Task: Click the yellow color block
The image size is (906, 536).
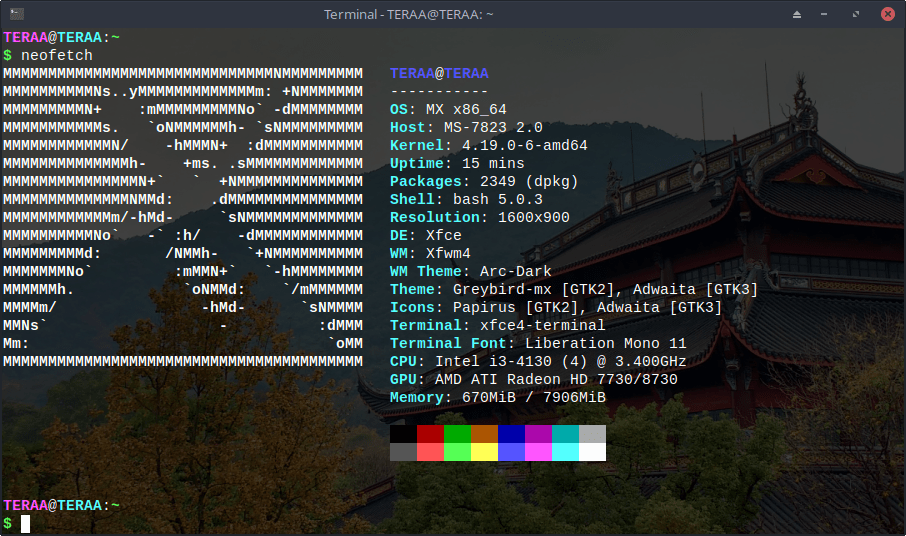Action: coord(485,452)
